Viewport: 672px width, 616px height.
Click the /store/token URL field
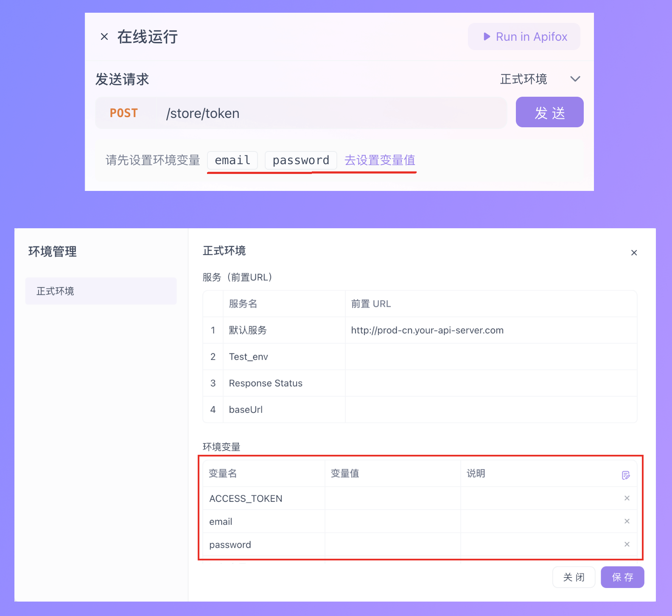tap(331, 113)
